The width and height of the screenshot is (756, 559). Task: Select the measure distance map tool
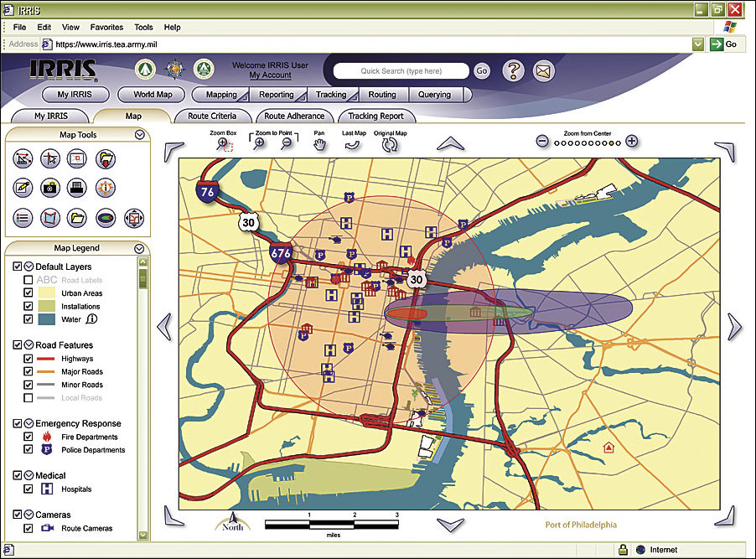23,158
